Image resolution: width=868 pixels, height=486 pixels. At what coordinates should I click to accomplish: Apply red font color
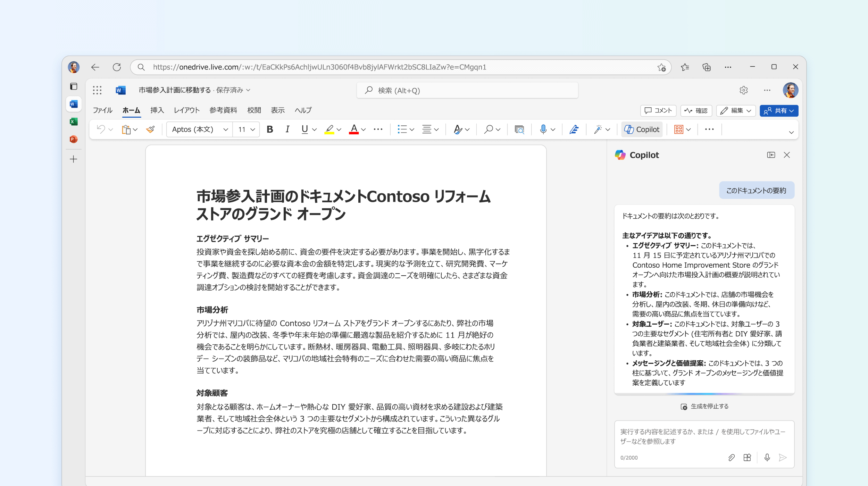tap(354, 129)
